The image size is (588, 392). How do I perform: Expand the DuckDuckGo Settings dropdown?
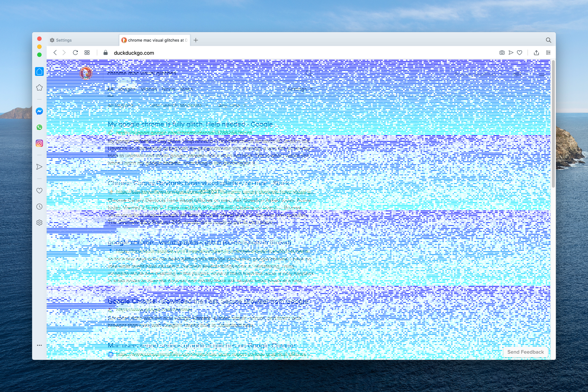tap(299, 89)
